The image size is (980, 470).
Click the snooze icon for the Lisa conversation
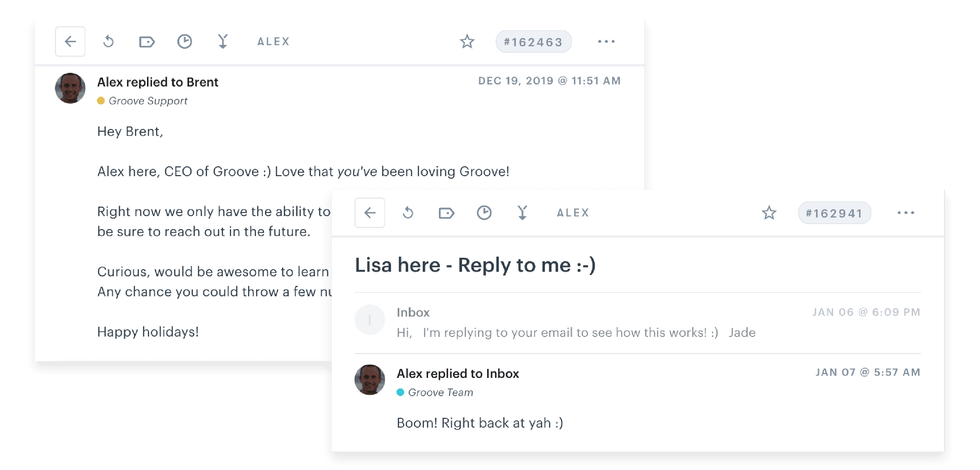click(x=485, y=213)
